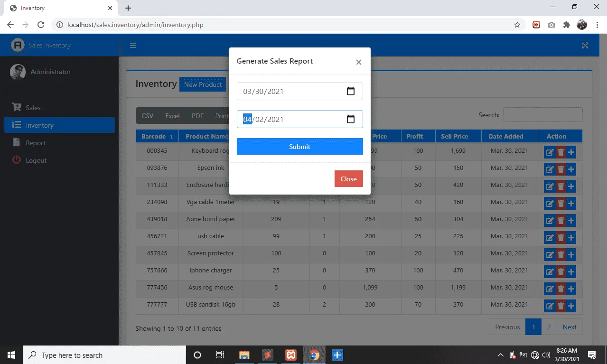Sort by Sell Price column header
607x364 pixels.
click(x=458, y=136)
